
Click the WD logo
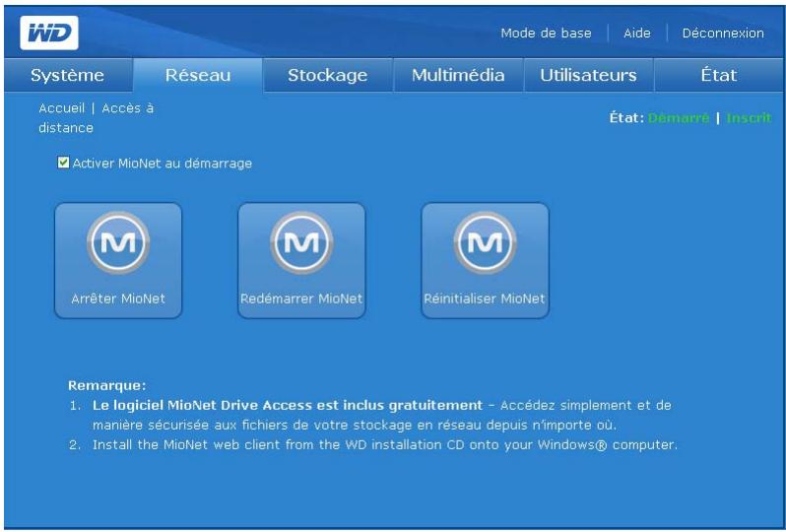pyautogui.click(x=49, y=33)
